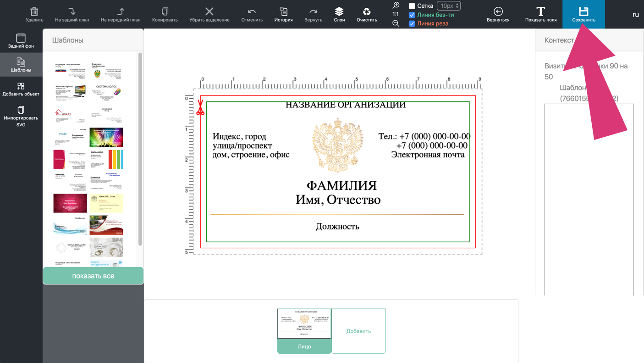Select the red house logo template

point(70,115)
